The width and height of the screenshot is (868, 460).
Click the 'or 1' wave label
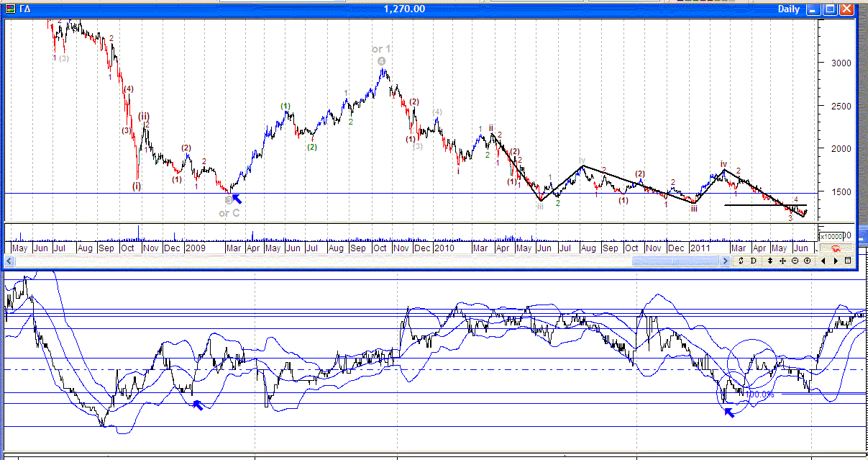tap(381, 49)
